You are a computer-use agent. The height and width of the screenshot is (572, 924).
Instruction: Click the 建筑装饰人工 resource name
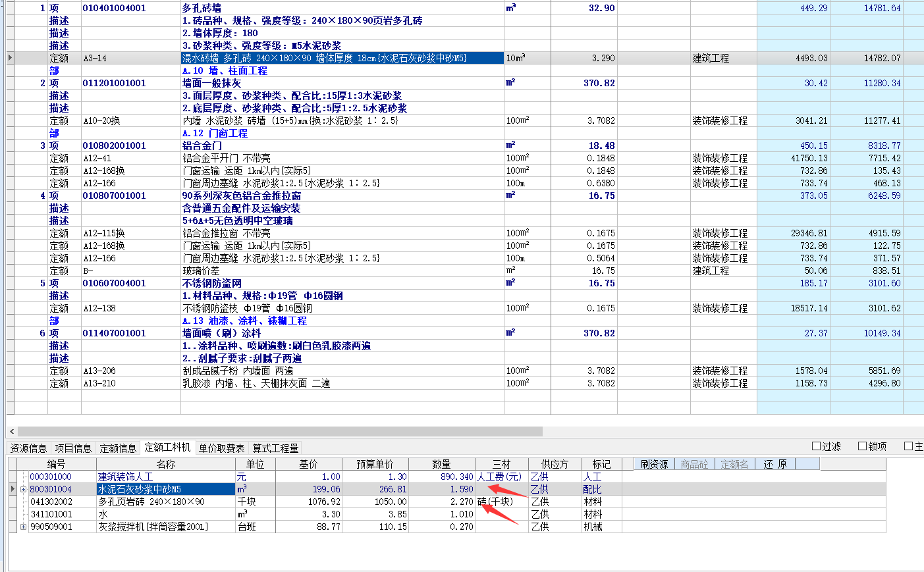(x=125, y=477)
